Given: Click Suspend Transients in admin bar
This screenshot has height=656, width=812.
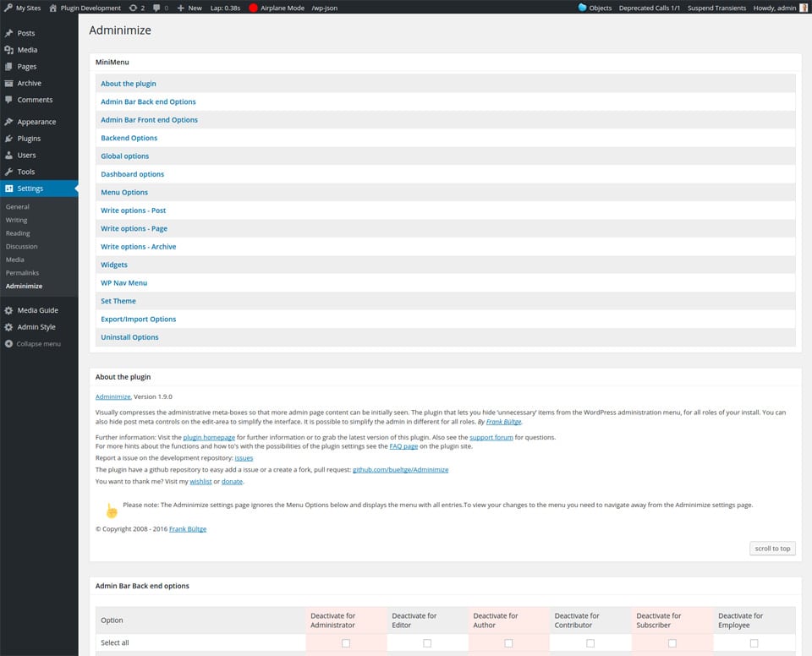Looking at the screenshot, I should (716, 8).
